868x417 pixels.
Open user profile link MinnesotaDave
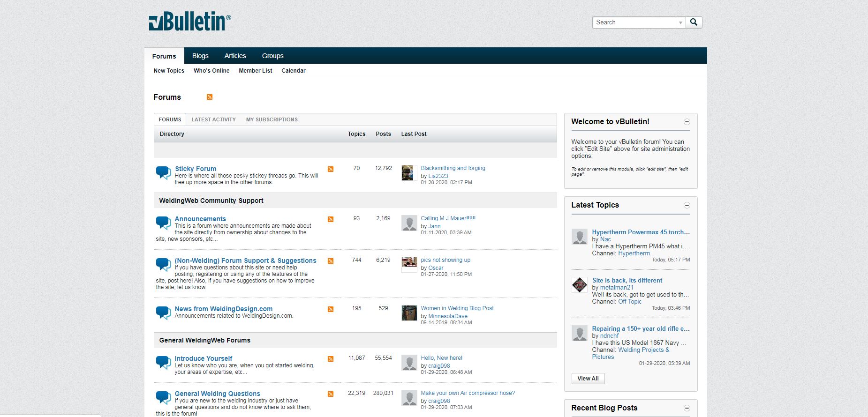[448, 316]
